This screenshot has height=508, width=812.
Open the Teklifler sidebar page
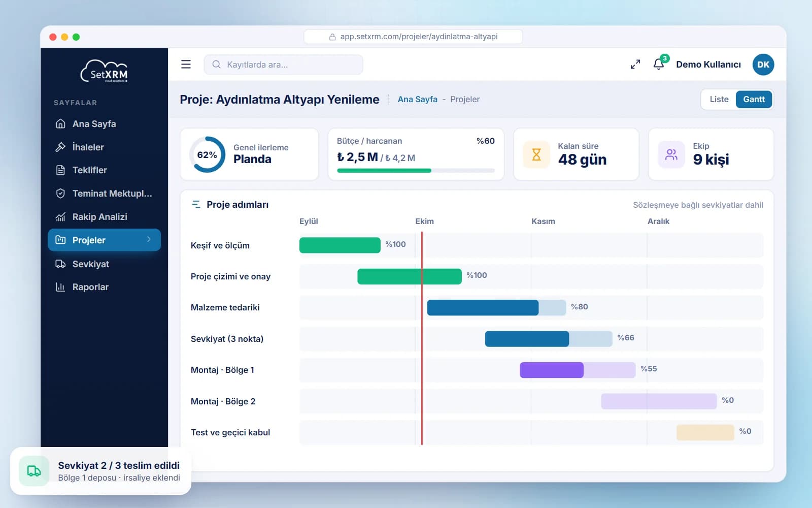pos(104,170)
